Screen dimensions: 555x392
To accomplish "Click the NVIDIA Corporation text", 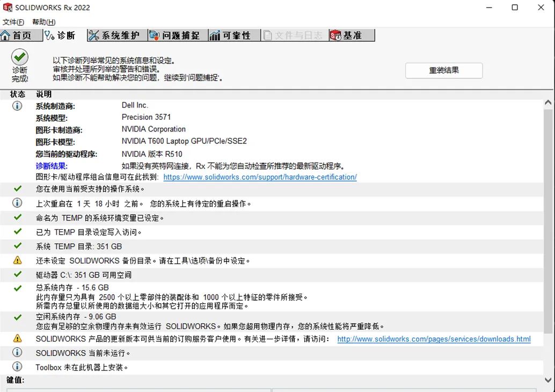I will click(154, 129).
